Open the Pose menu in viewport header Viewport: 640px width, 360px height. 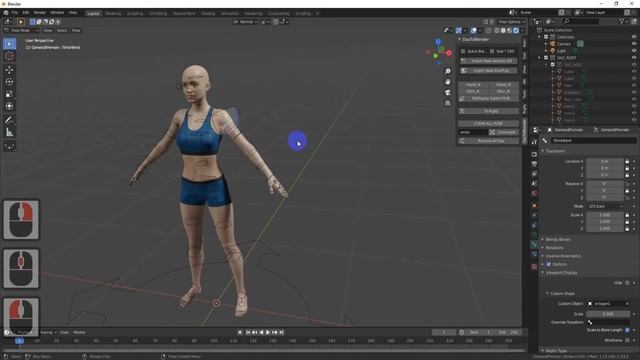click(x=76, y=31)
